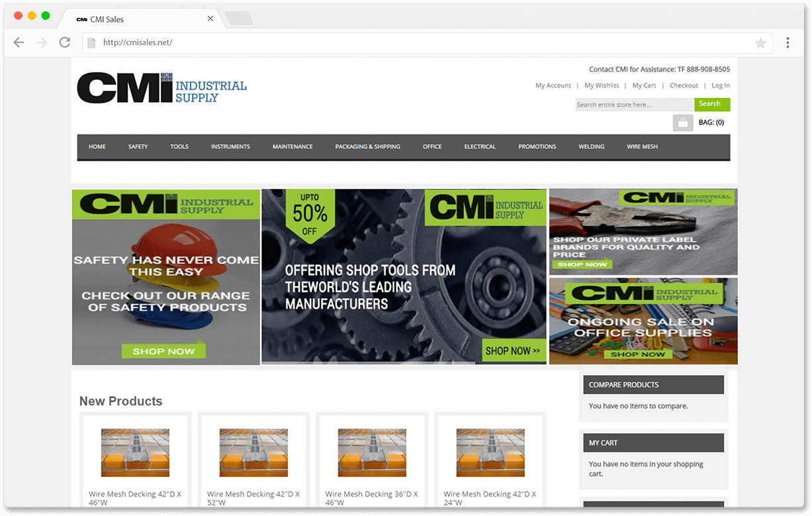This screenshot has width=812, height=516.
Task: Open thumbnail of Wire Mesh Decking 42"D X 52"W
Action: click(253, 452)
